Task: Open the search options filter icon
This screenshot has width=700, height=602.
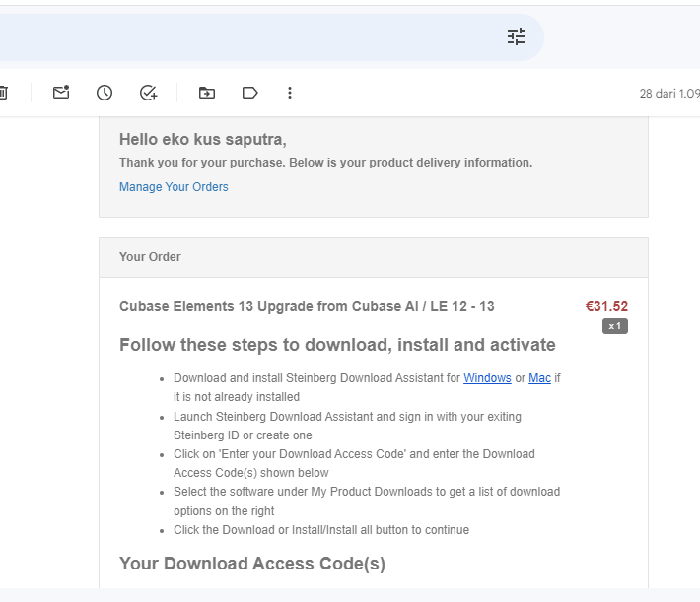Action: pyautogui.click(x=517, y=37)
